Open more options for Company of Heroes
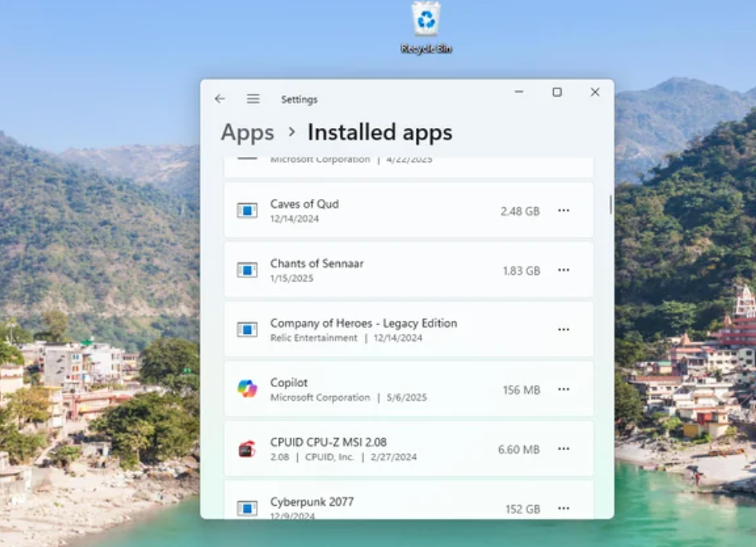Screen dimensions: 756x547 [x=564, y=330]
